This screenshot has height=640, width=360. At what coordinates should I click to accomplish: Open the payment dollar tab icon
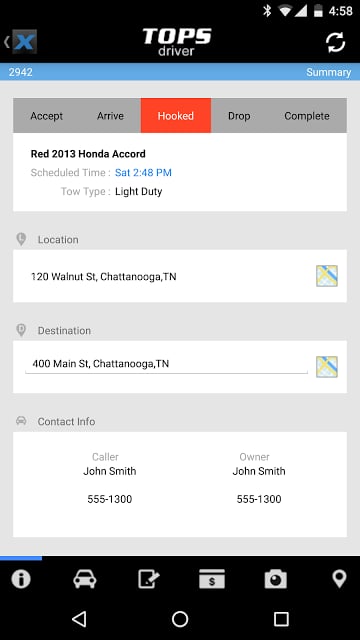click(212, 579)
